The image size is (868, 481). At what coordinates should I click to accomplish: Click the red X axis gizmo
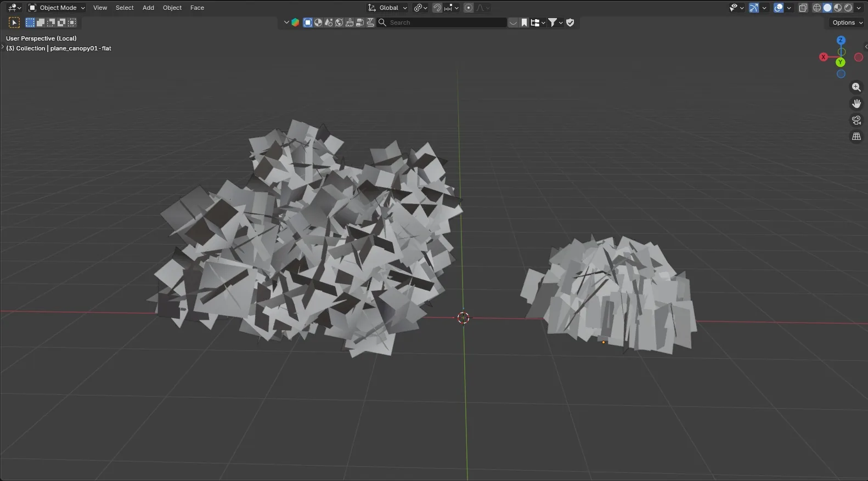coord(823,57)
